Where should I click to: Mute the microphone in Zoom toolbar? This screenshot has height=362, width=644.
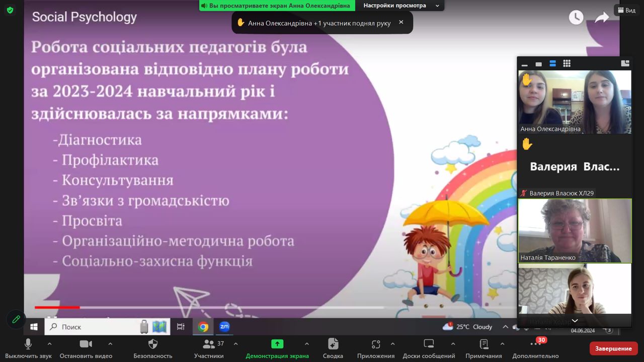point(28,348)
